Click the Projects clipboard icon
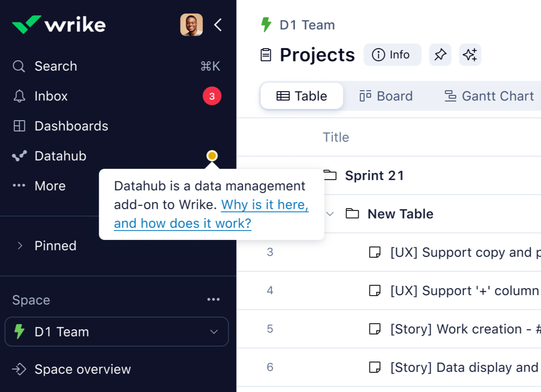The width and height of the screenshot is (541, 392). 266,55
